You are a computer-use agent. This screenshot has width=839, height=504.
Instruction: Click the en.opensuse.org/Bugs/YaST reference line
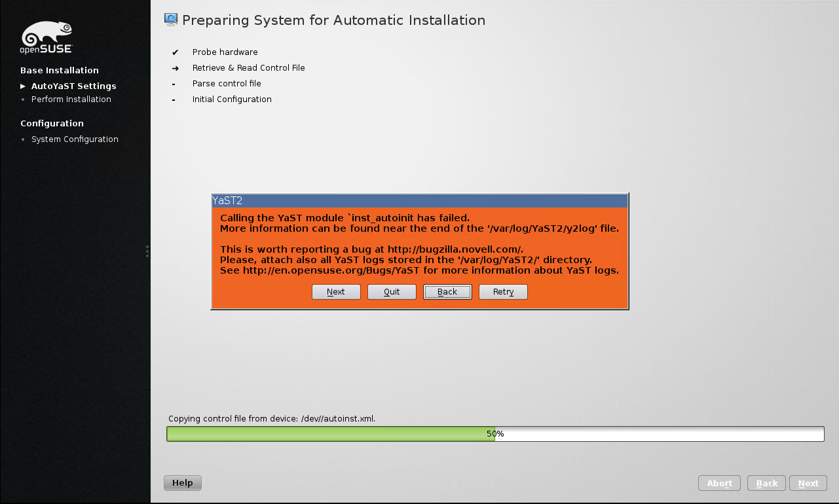coord(419,270)
